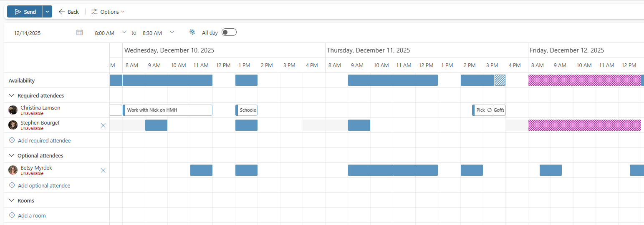The image size is (644, 225).
Task: Open the start time dropdown (8:00 AM)
Action: pos(124,32)
